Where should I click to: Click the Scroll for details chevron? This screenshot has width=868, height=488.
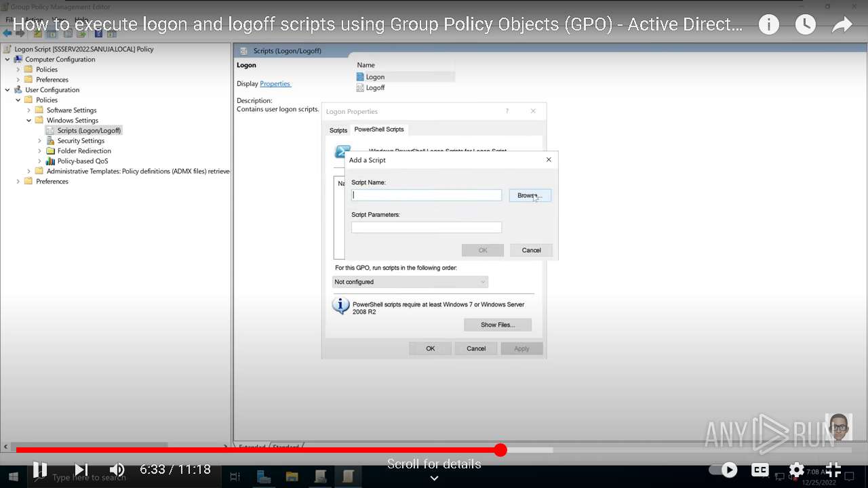434,478
